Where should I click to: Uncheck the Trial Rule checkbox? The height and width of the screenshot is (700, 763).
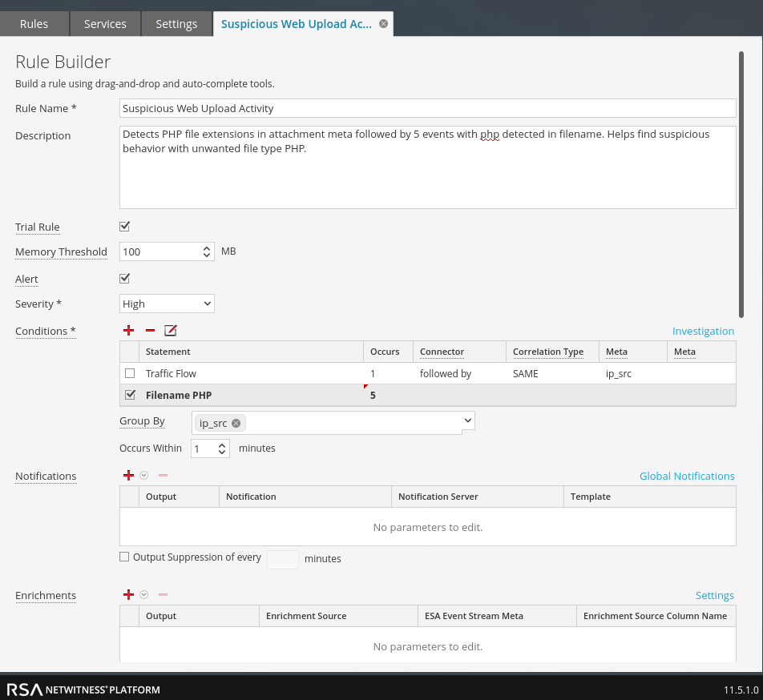(124, 227)
